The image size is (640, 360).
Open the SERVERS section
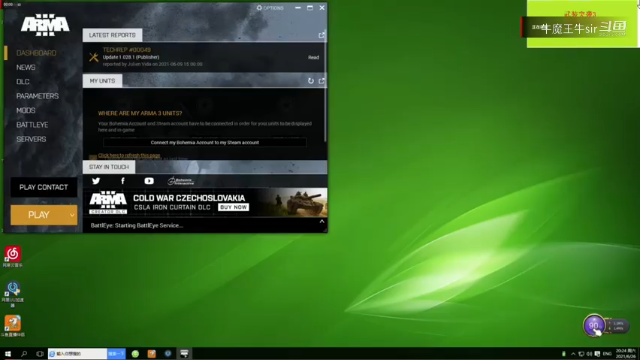tap(31, 139)
